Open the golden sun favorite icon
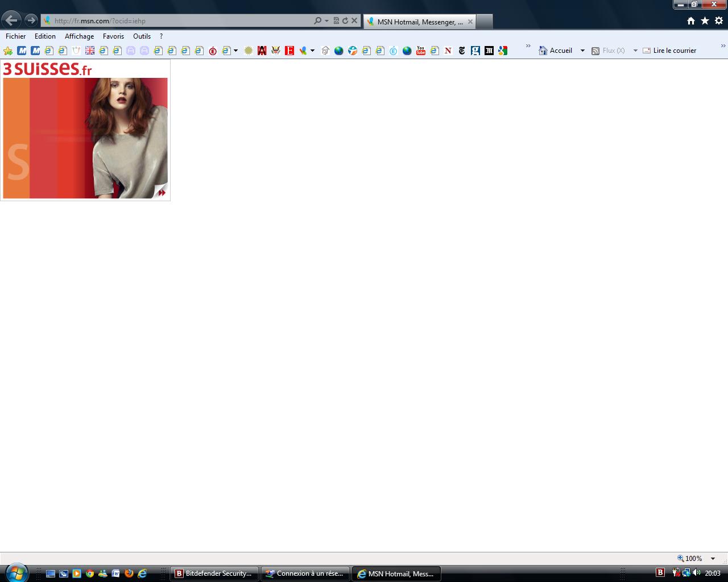The image size is (728, 582). (249, 51)
